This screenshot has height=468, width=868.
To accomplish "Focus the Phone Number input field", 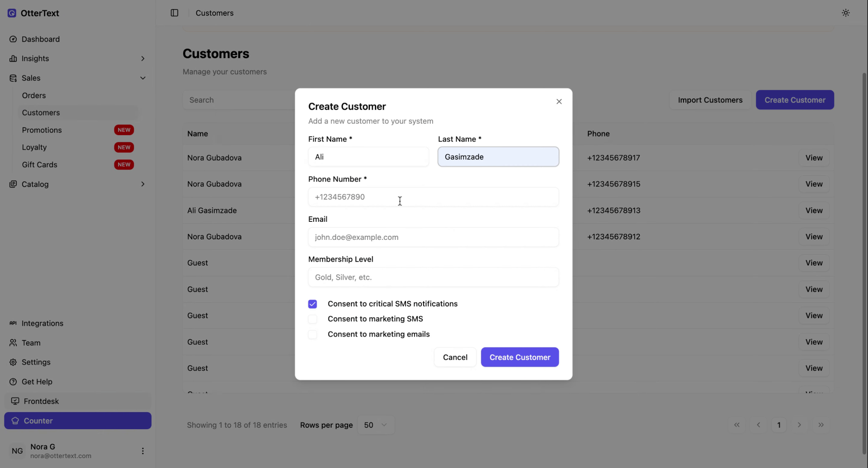I will [433, 197].
